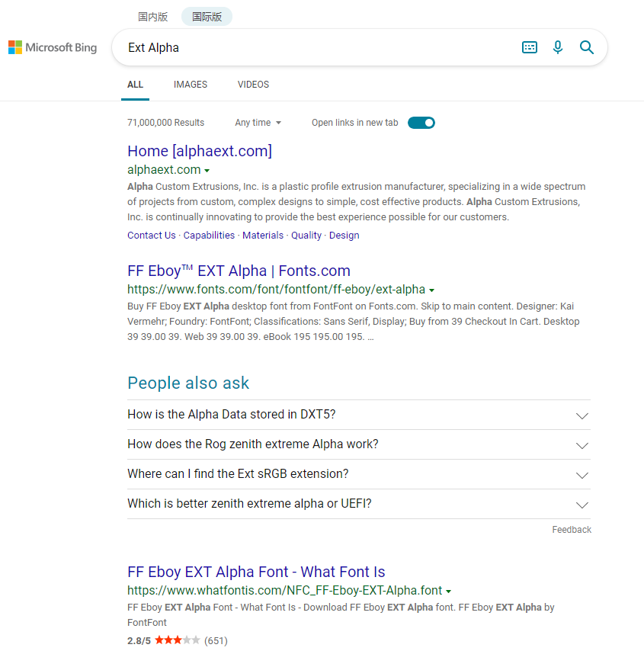Open the on-screen keyboard icon

pyautogui.click(x=529, y=47)
